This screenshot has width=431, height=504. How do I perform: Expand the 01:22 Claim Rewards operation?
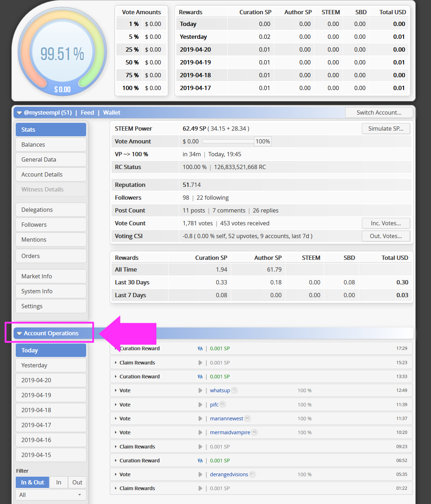(116, 488)
